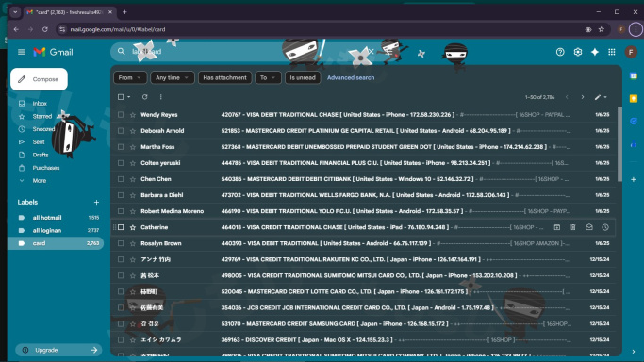Open the Drafts folder
The width and height of the screenshot is (644, 362).
[41, 156]
